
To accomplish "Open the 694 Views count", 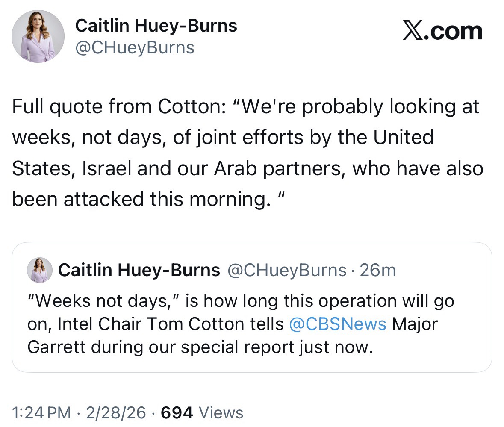I will click(x=177, y=412).
